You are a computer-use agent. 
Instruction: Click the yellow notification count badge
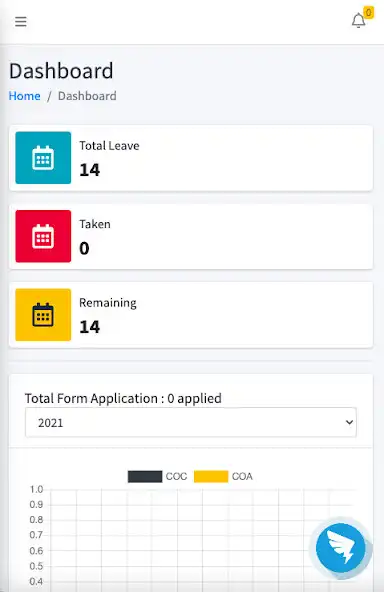(369, 12)
